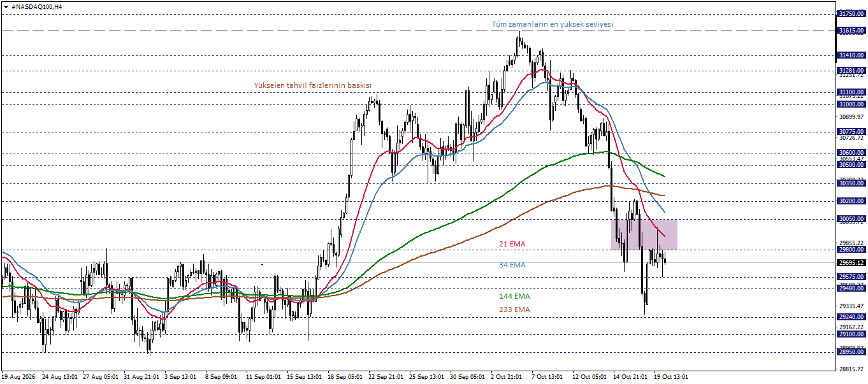Click the '8 Sep 09:01' time axis label
Screen dimensions: 868x384
click(x=222, y=377)
